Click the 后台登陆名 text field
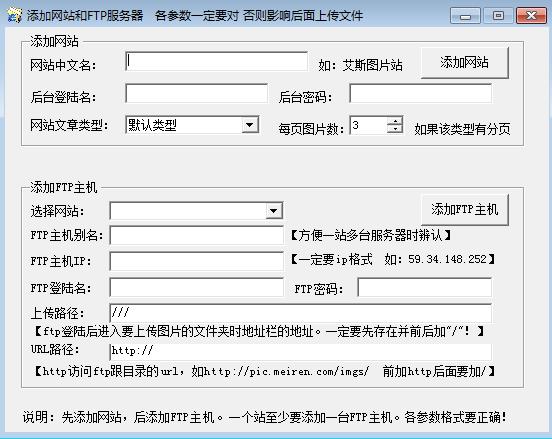Image resolution: width=552 pixels, height=439 pixels. tap(196, 93)
